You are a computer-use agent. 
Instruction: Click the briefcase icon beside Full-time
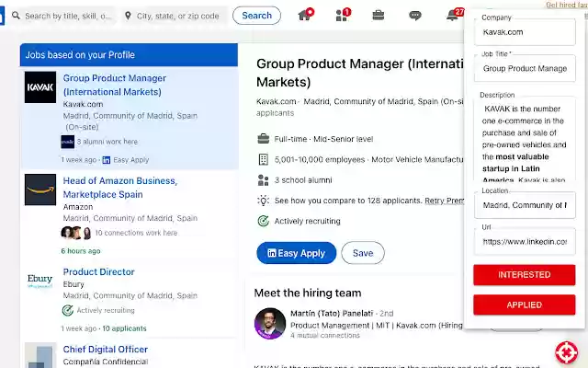[264, 139]
